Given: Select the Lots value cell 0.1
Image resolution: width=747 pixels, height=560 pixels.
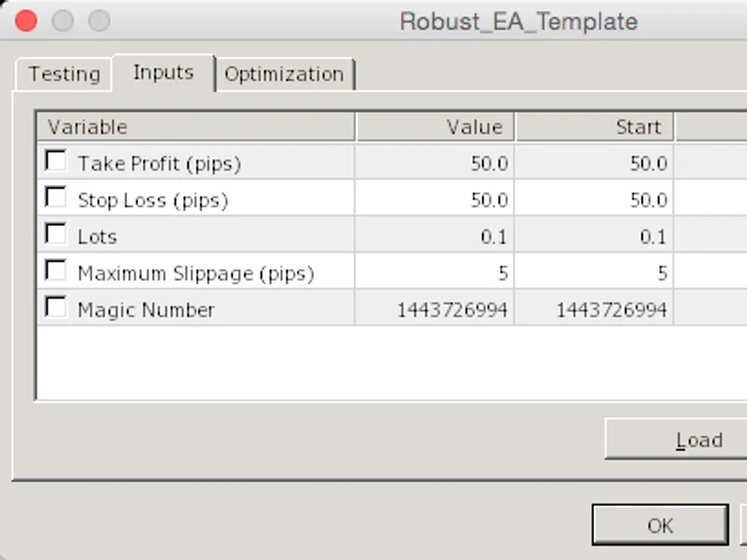Looking at the screenshot, I should (434, 236).
